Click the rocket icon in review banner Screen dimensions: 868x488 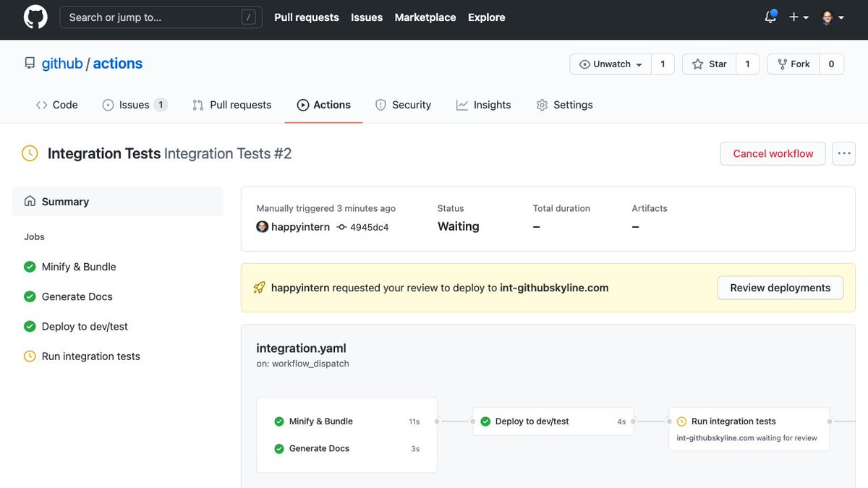[x=259, y=288]
